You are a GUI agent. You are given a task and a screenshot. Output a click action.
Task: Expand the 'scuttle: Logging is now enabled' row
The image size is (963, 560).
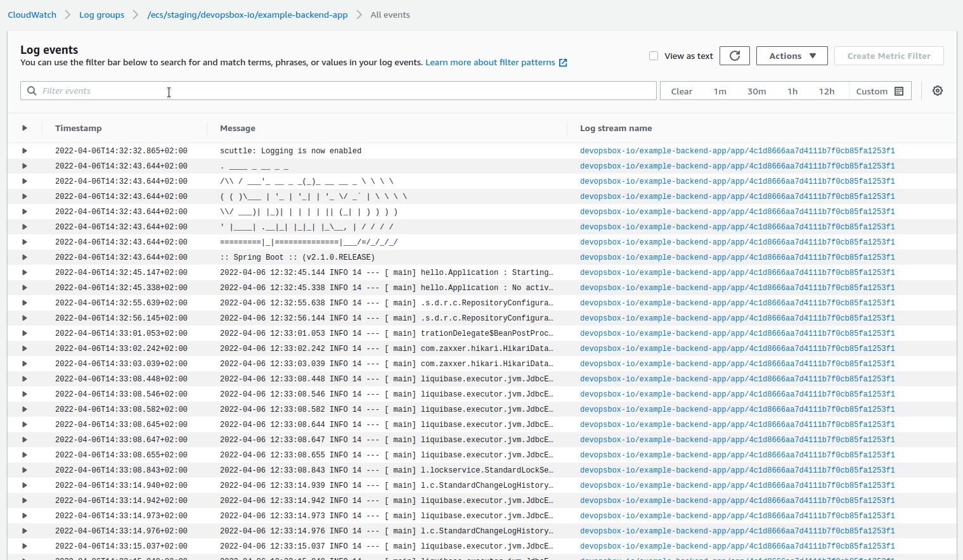[23, 151]
